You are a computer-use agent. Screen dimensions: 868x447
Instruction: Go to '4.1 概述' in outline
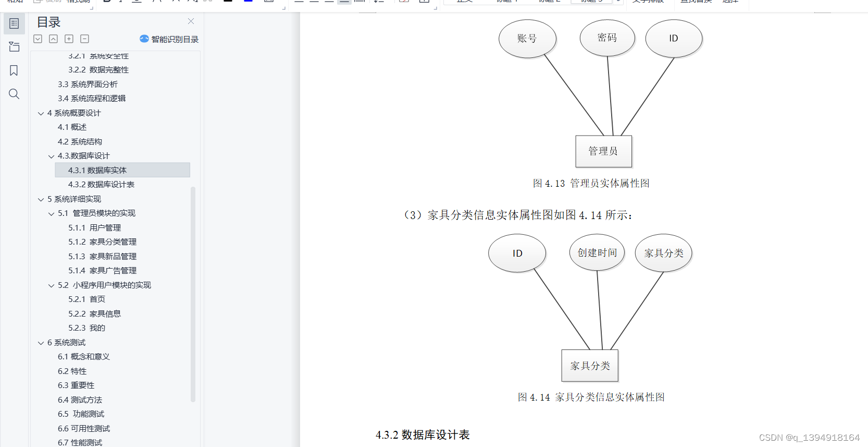pyautogui.click(x=72, y=127)
